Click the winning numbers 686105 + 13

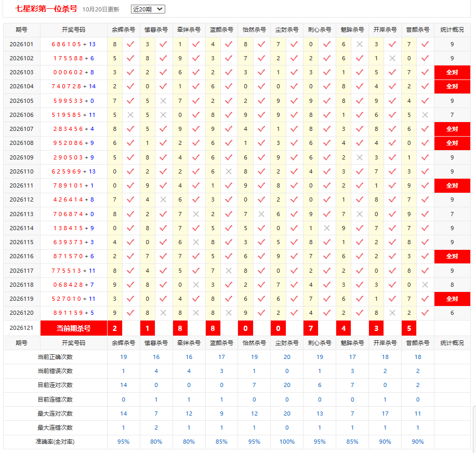pyautogui.click(x=73, y=44)
